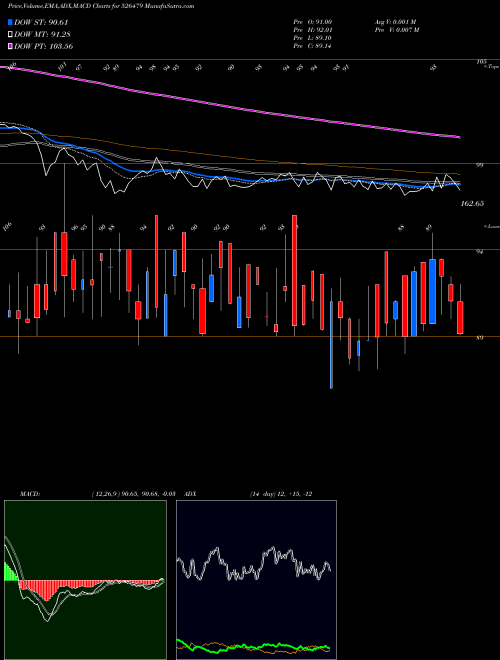The height and width of the screenshot is (660, 500).
Task: Click the long blue candlestick dipping lowest
Action: pos(331,344)
